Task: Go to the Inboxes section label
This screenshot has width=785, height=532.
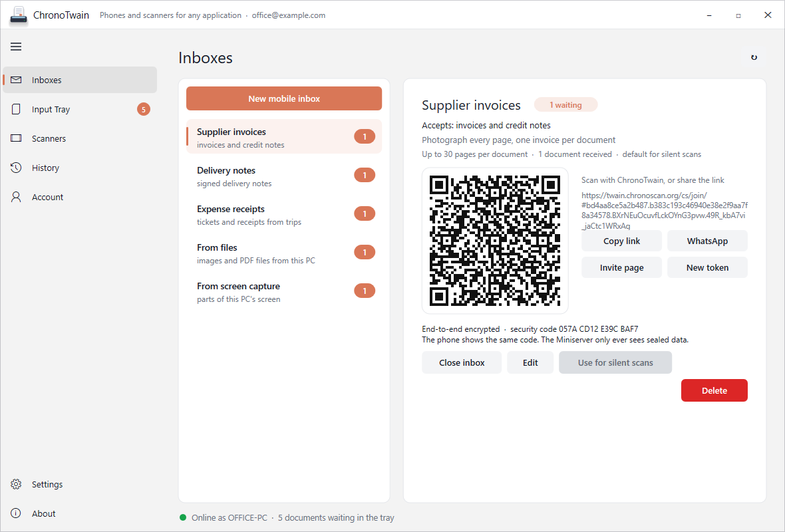Action: pyautogui.click(x=47, y=80)
